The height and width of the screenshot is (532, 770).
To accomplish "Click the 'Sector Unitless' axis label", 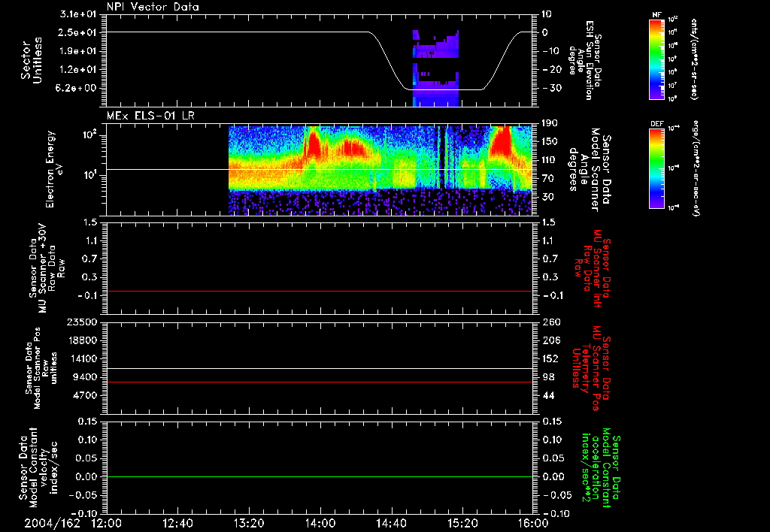I will (31, 60).
